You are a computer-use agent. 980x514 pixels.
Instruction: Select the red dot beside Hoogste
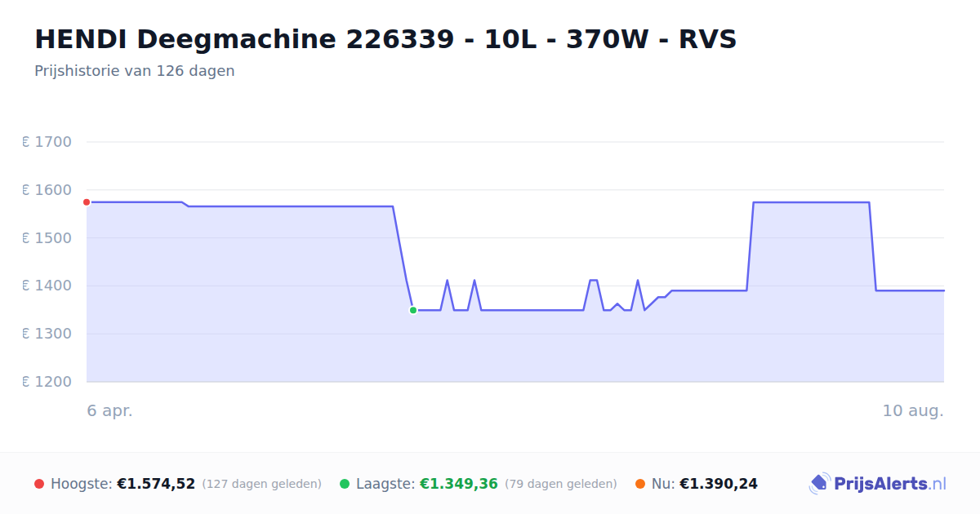[x=39, y=484]
